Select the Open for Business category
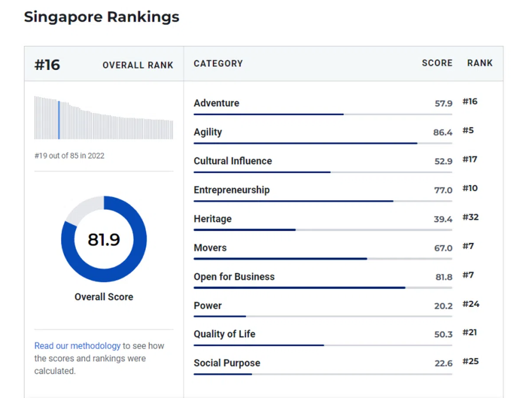 pos(234,276)
